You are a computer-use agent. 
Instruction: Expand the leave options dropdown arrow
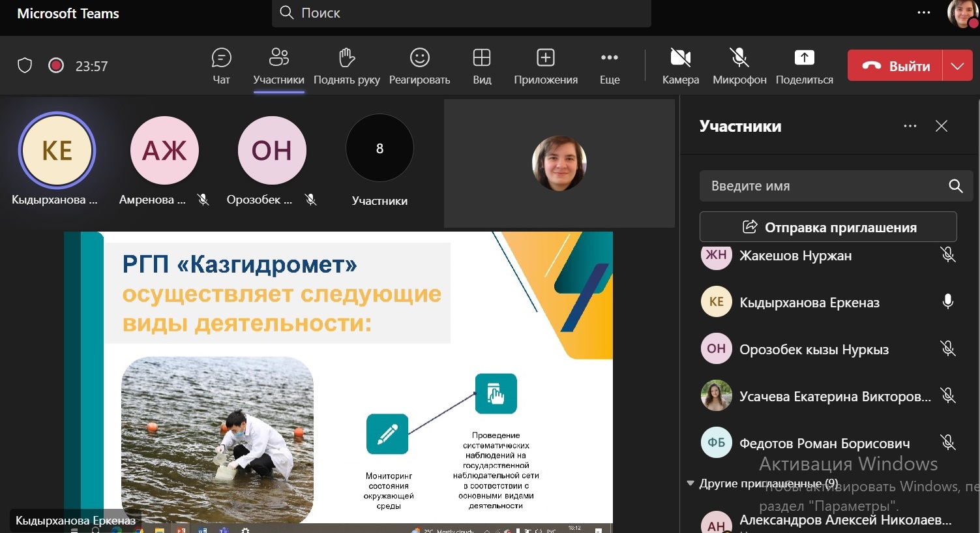pos(958,66)
